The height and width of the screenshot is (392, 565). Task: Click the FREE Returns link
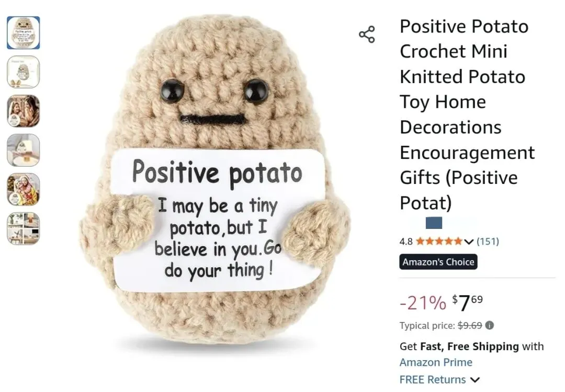coord(433,379)
